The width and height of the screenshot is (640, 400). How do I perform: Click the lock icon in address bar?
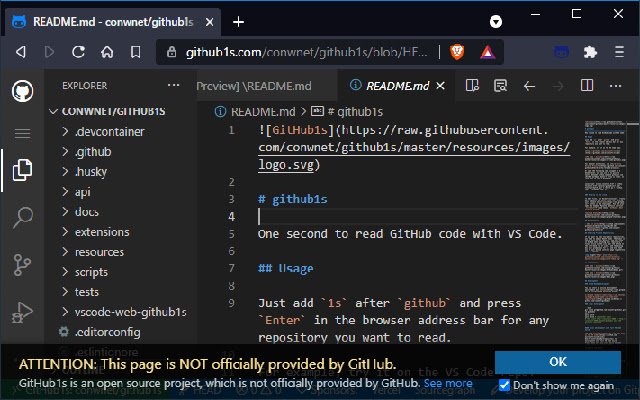[x=171, y=52]
